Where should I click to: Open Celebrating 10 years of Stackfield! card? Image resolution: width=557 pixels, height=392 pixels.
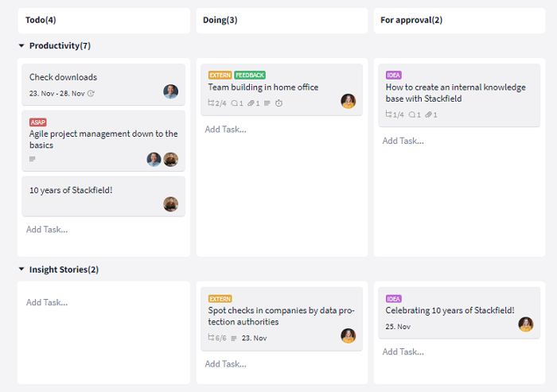[x=450, y=310]
